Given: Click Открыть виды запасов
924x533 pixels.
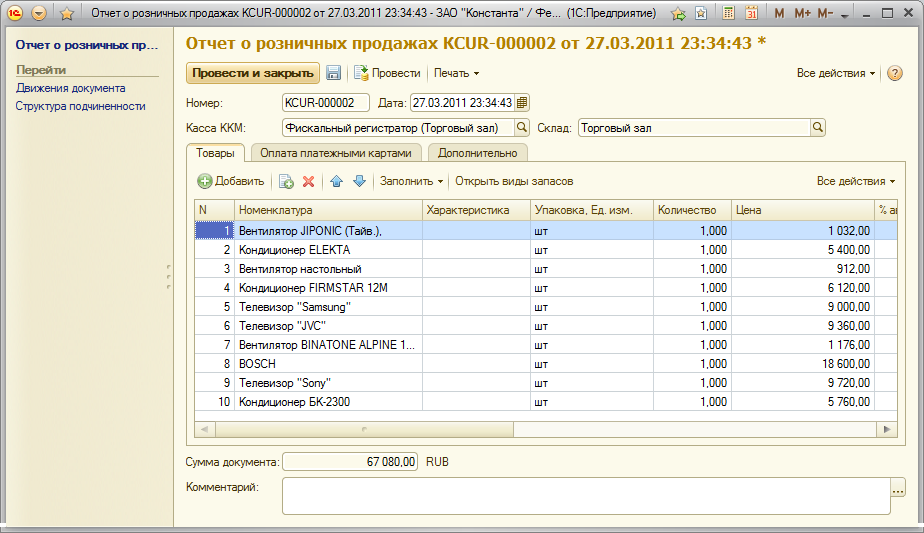Looking at the screenshot, I should point(514,181).
